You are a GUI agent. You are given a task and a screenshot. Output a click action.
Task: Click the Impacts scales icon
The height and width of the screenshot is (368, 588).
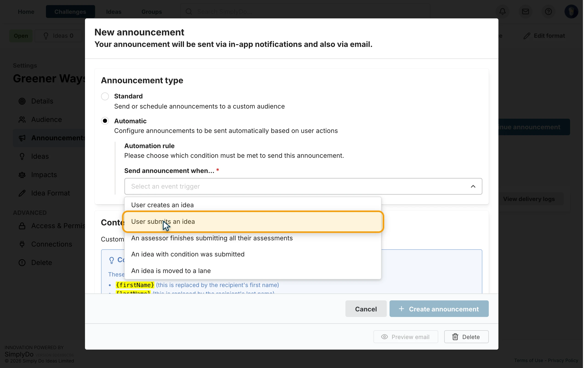pos(22,175)
